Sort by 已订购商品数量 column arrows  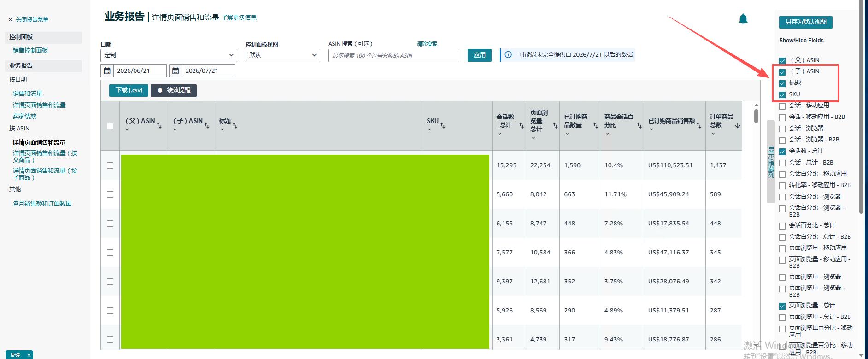coord(595,125)
